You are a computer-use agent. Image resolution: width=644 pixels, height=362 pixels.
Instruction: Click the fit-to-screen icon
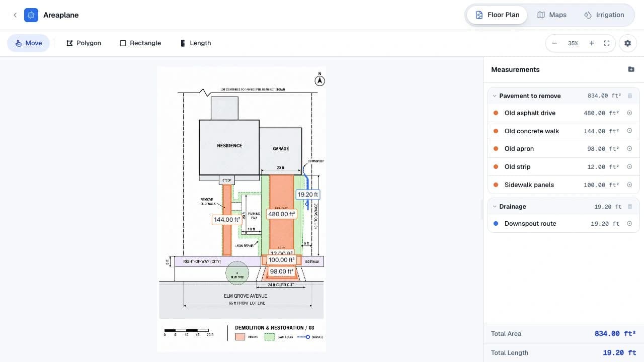click(607, 43)
